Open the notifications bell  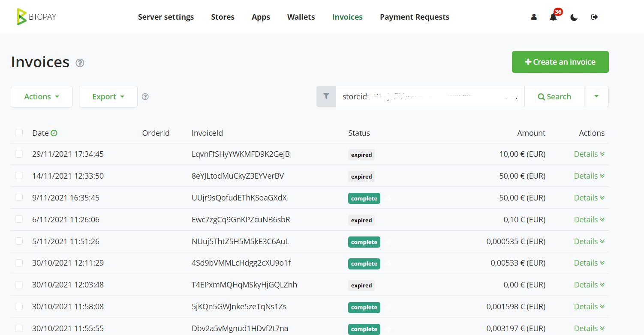tap(554, 17)
